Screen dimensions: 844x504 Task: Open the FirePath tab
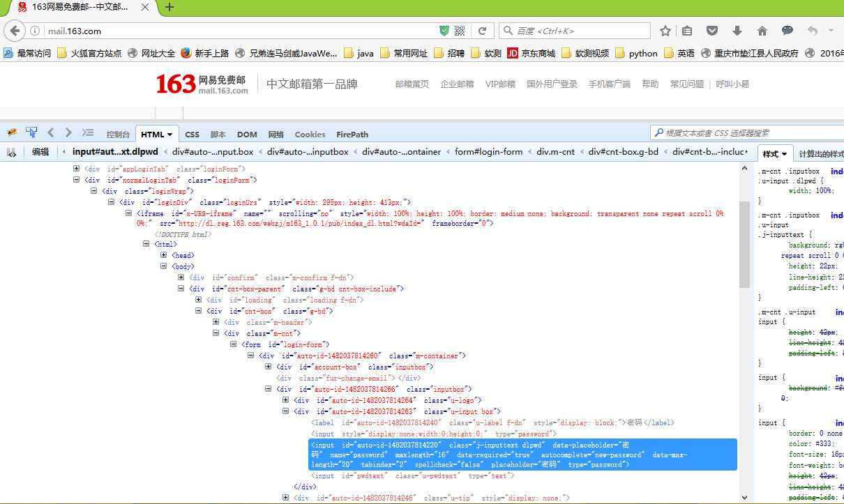[x=352, y=135]
